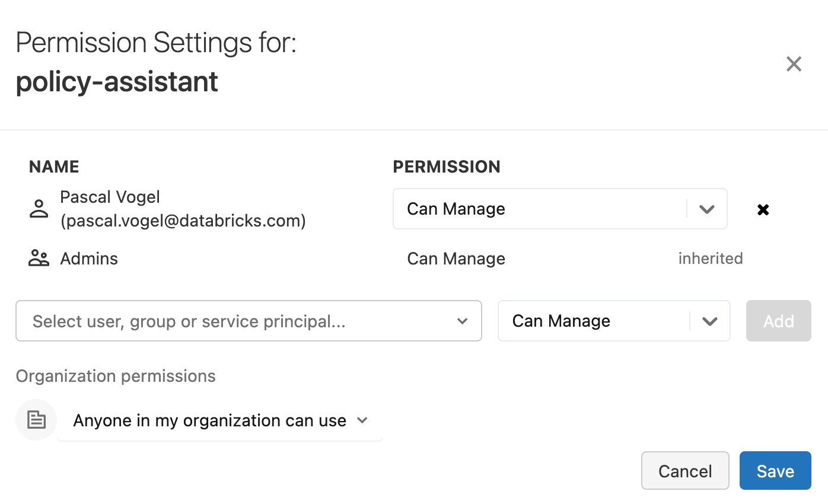Click the chevron on Pascal Vogel's permission selector
Viewport: 828px width, 504px height.
tap(706, 209)
